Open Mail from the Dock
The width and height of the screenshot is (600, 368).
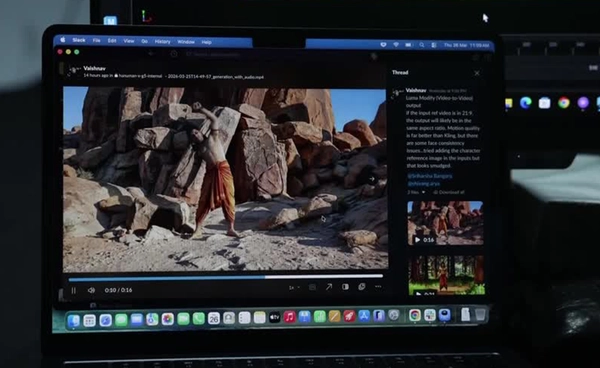pos(137,319)
